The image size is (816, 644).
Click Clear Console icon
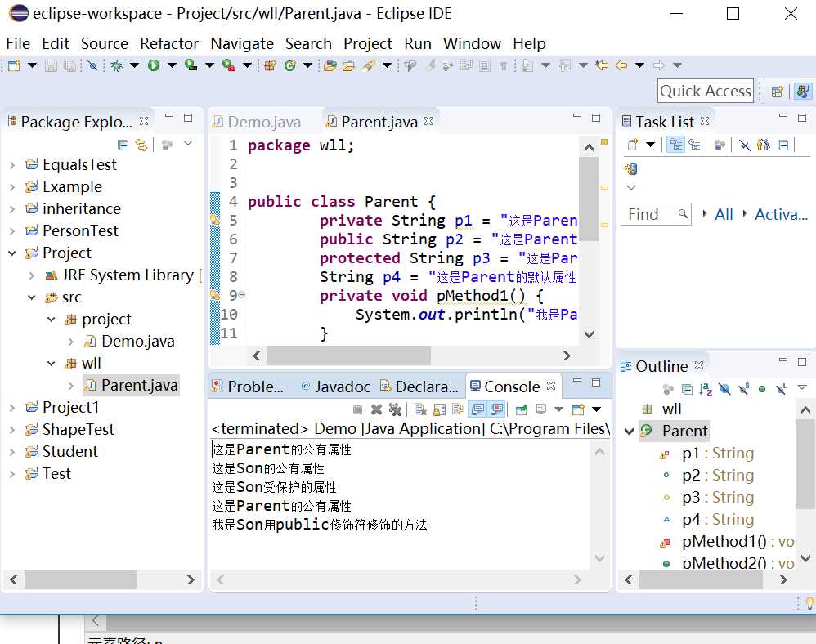point(419,409)
